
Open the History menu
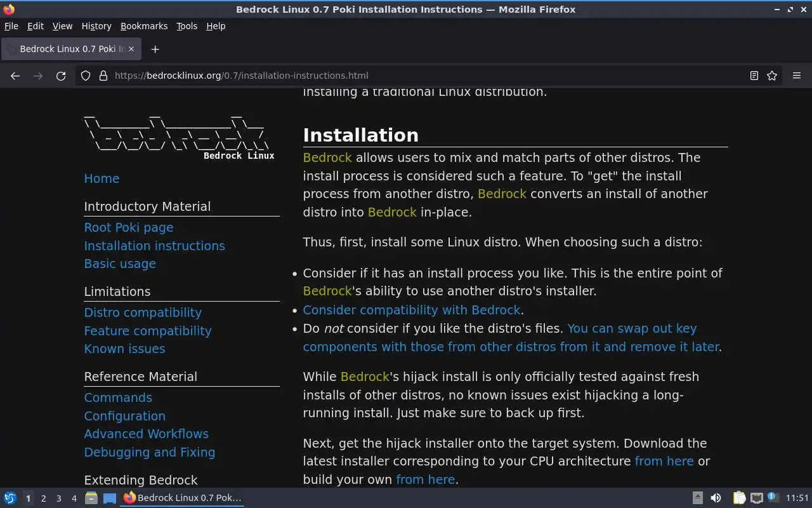[96, 26]
